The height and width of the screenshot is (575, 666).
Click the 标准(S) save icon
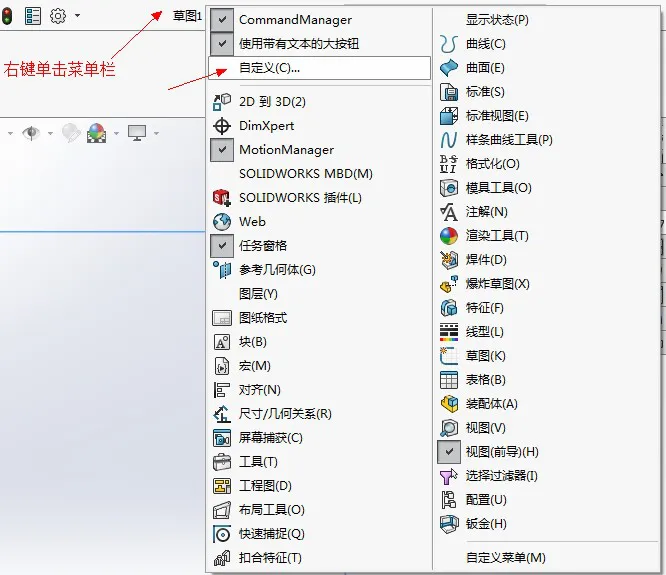pyautogui.click(x=449, y=92)
